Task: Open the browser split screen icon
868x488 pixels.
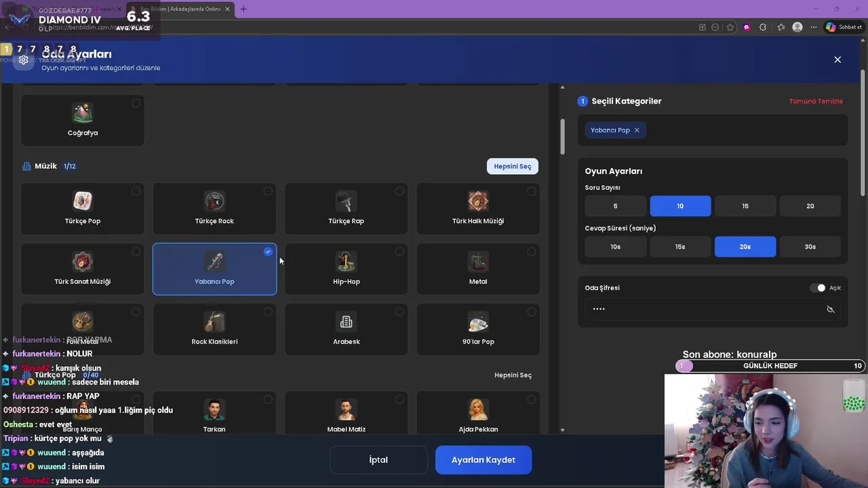Action: point(703,27)
